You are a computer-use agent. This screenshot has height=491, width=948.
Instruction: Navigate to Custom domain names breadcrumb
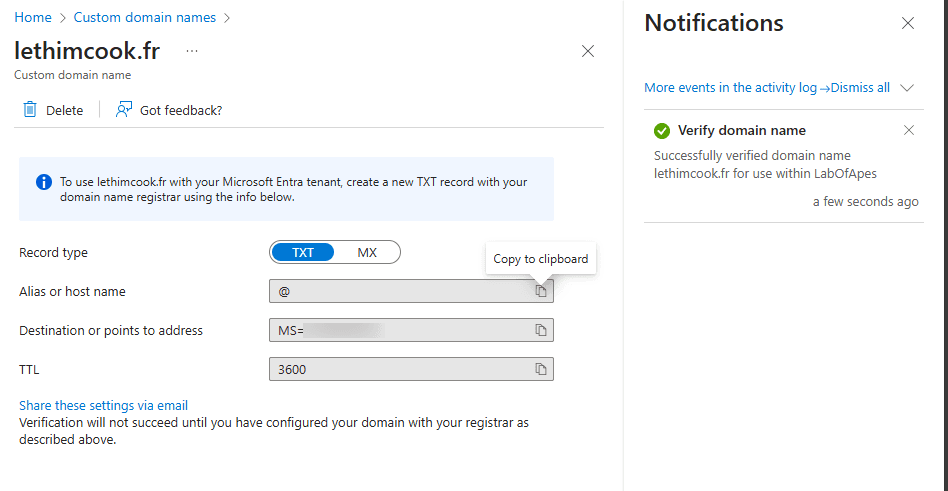tap(145, 18)
